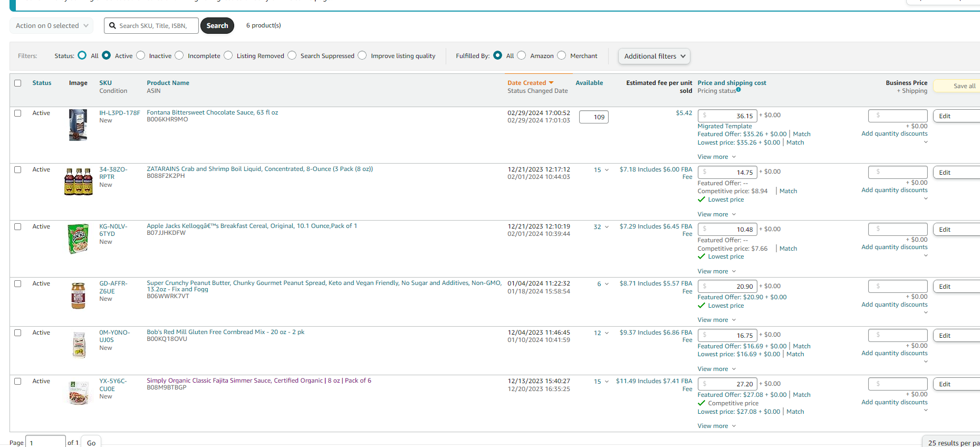Check the Simply Organic Fajita row checkbox
This screenshot has height=447, width=980.
(x=18, y=381)
